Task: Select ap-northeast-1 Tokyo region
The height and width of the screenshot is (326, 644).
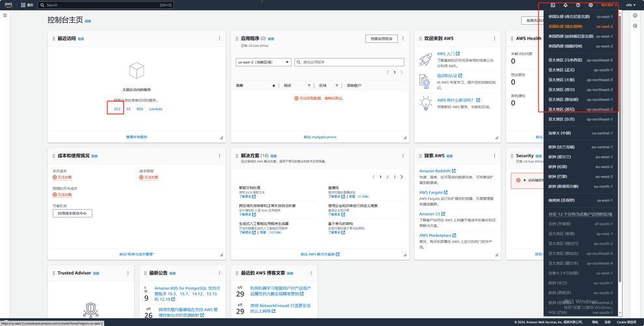Action: coord(581,119)
